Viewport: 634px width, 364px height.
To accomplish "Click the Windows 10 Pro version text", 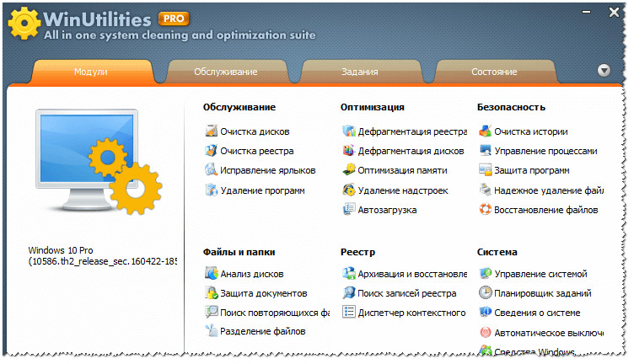I will [x=103, y=256].
